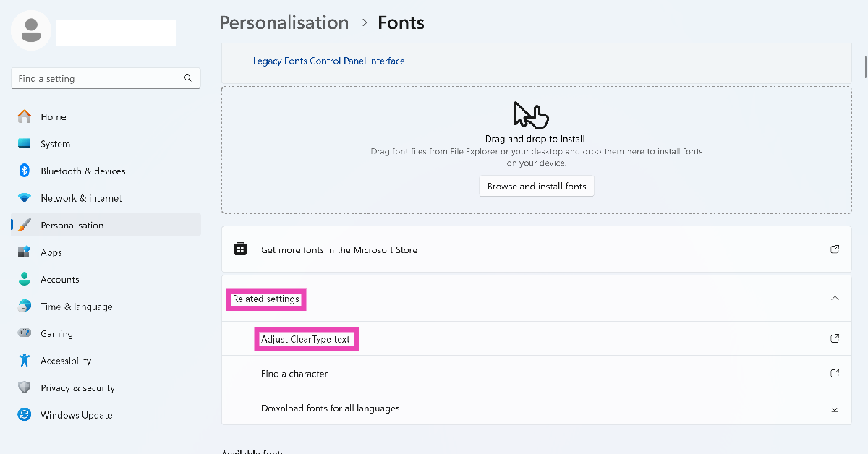Open the Accessibility figure icon
Viewport: 868px width, 454px height.
tap(25, 360)
